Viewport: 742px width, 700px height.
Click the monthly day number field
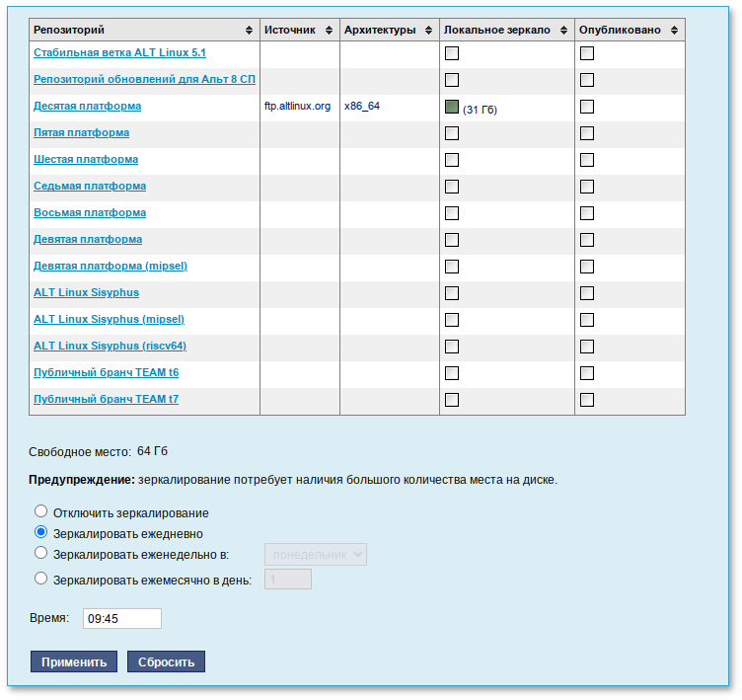[288, 580]
